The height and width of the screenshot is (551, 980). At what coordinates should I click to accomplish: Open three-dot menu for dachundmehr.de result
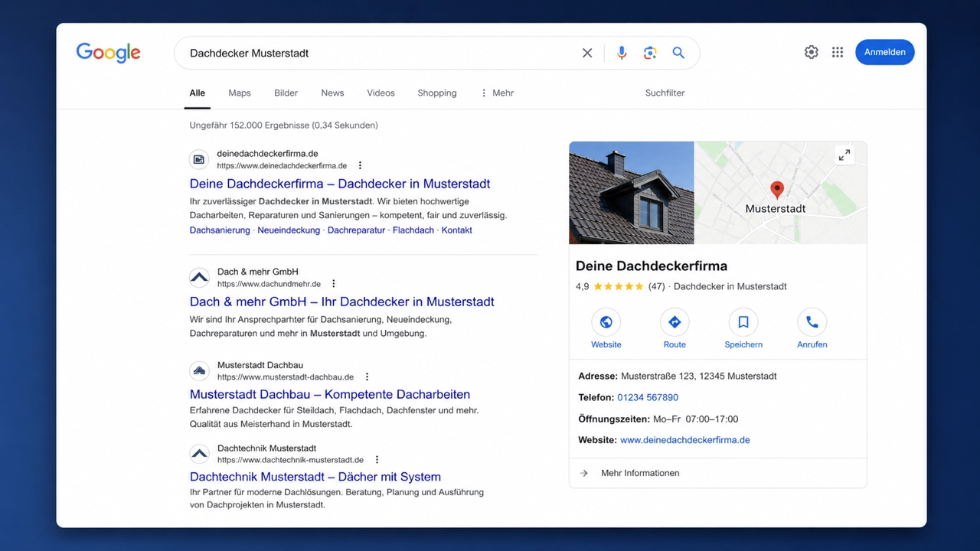[x=334, y=283]
